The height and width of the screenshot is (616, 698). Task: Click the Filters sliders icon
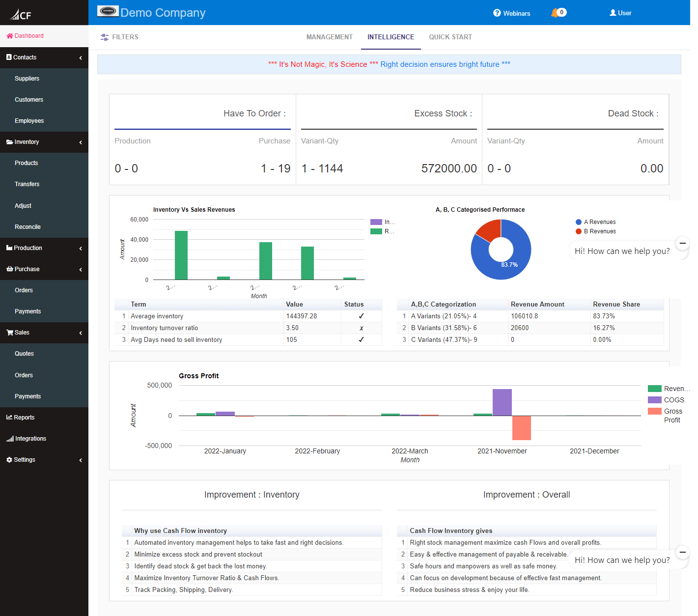coord(104,37)
